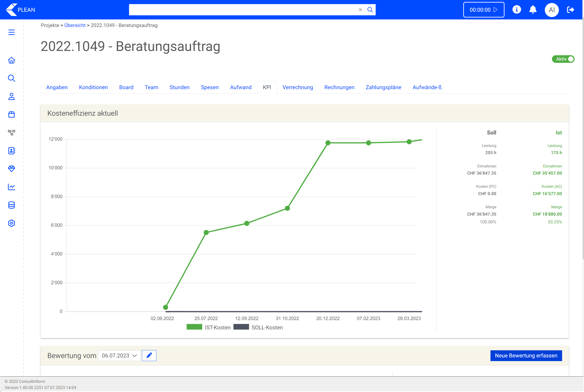This screenshot has width=584, height=392.
Task: Edit the Bewertung with pencil icon
Action: tap(149, 355)
